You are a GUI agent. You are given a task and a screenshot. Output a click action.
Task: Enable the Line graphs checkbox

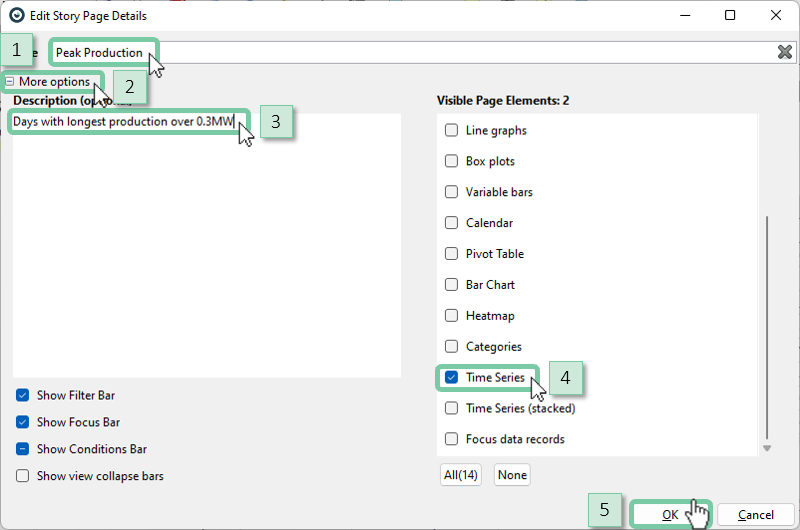coord(452,131)
